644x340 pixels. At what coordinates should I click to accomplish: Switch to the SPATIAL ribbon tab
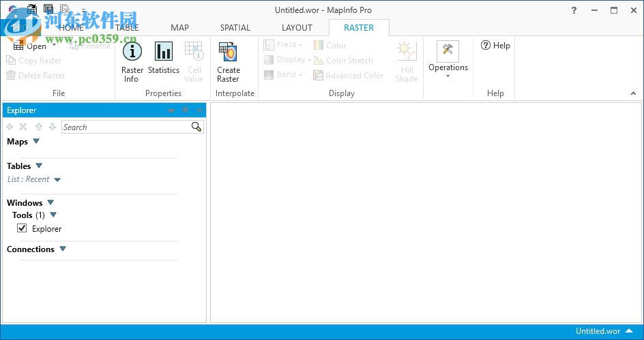235,27
